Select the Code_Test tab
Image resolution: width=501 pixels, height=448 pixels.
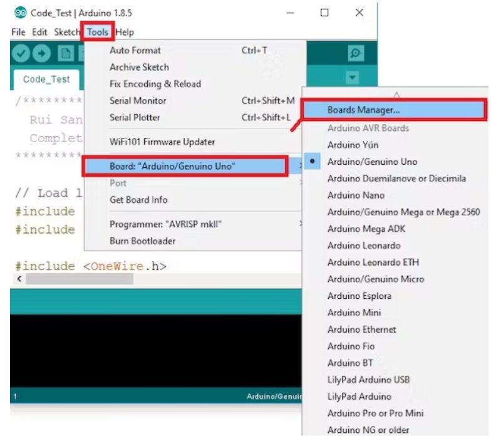coord(46,80)
